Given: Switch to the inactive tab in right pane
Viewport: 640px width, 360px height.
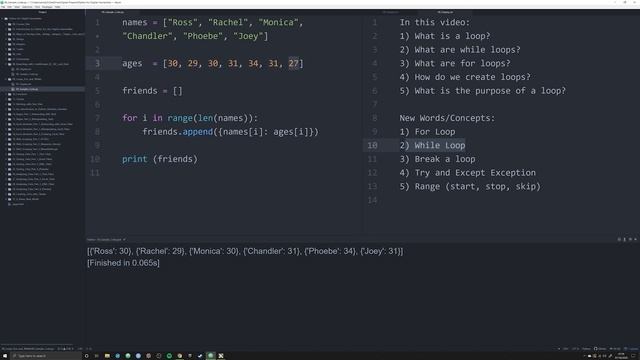Looking at the screenshot, I should (391, 12).
